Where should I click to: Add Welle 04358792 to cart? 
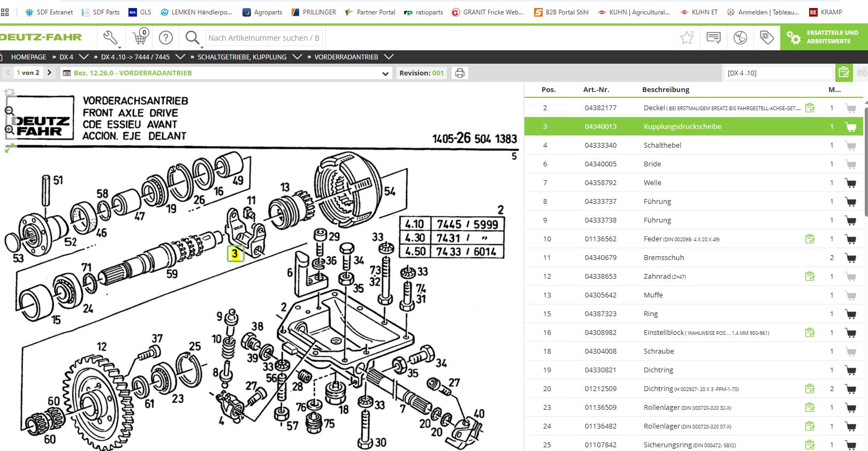[850, 183]
